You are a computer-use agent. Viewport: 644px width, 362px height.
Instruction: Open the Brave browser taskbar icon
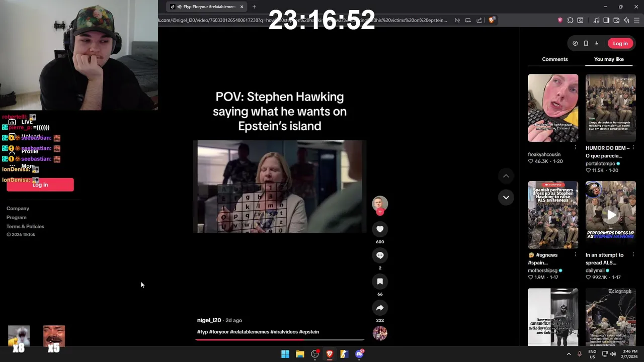[x=330, y=354]
